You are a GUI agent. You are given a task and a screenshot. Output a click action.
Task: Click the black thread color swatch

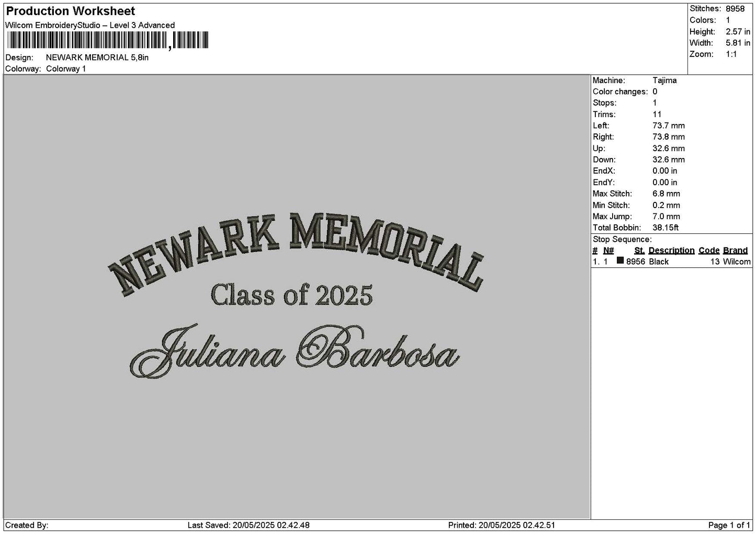tap(620, 261)
